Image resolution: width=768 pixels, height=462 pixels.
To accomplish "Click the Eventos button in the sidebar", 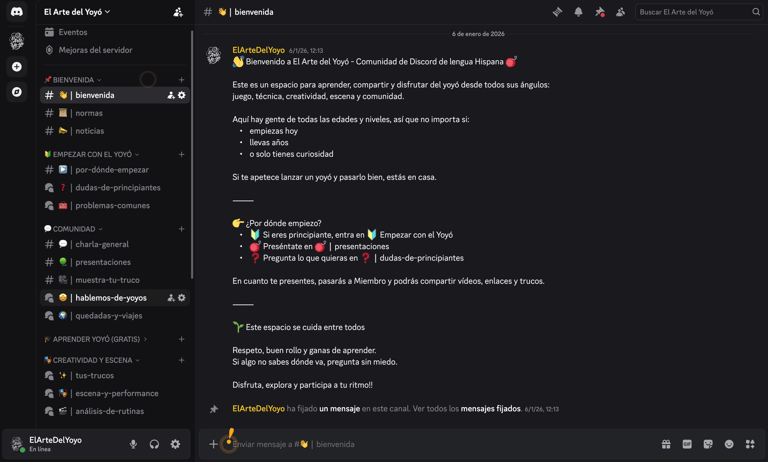I will pos(73,32).
